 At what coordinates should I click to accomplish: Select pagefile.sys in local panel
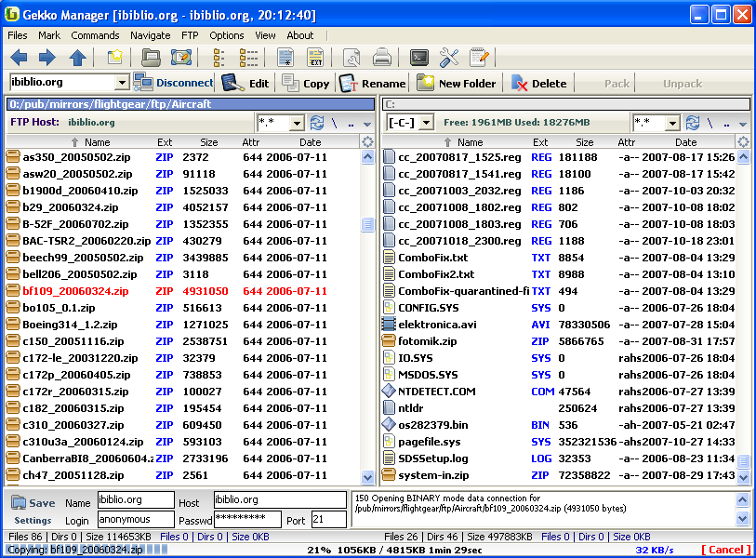[558, 442]
